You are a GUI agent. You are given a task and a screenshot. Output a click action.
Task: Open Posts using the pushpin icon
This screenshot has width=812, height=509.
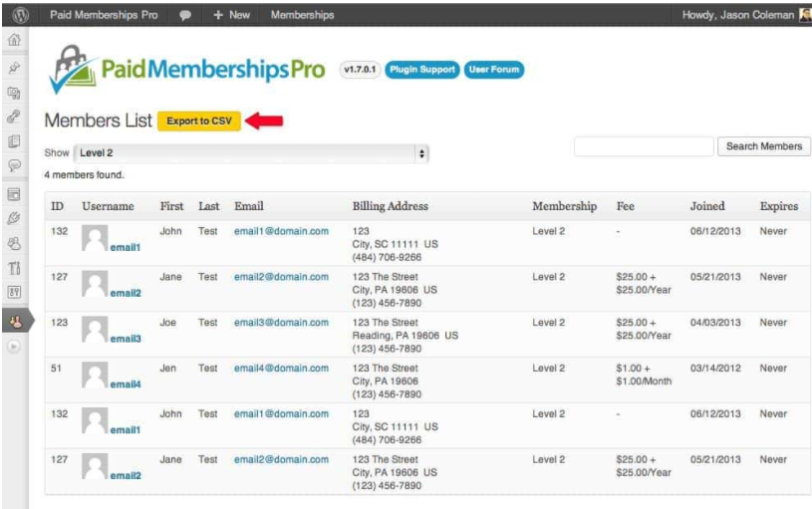click(x=15, y=68)
